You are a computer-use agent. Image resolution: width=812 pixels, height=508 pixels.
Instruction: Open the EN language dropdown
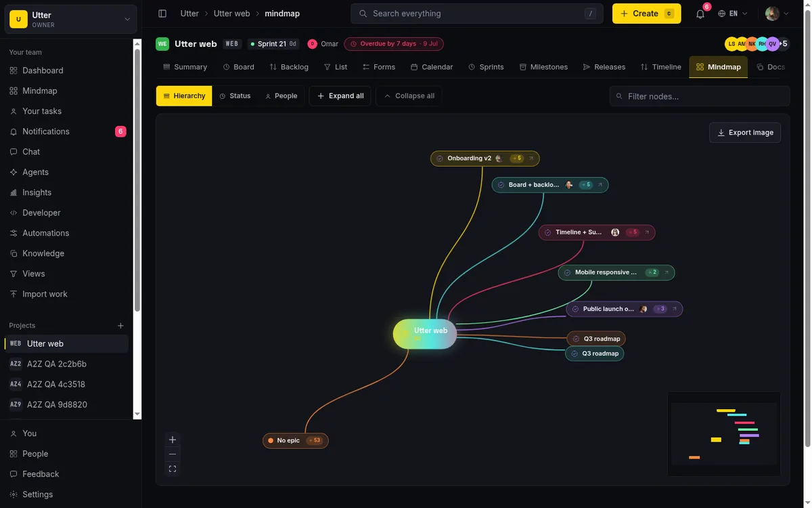(733, 14)
